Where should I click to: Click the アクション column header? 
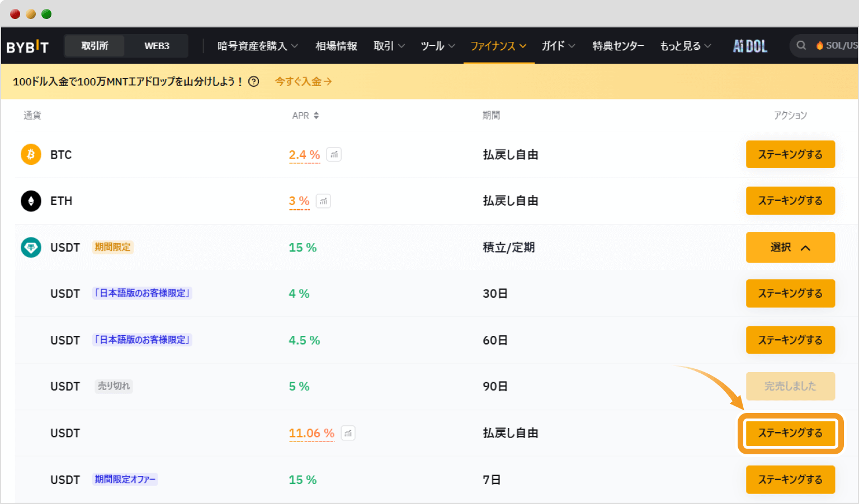(790, 115)
